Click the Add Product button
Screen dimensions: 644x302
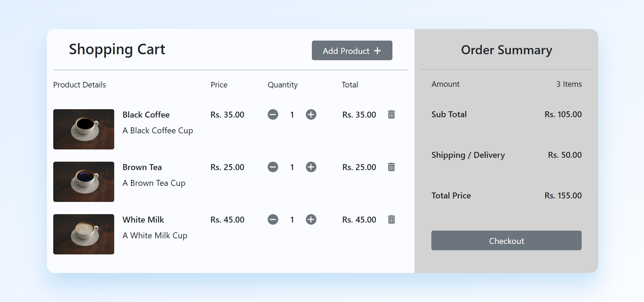point(352,50)
